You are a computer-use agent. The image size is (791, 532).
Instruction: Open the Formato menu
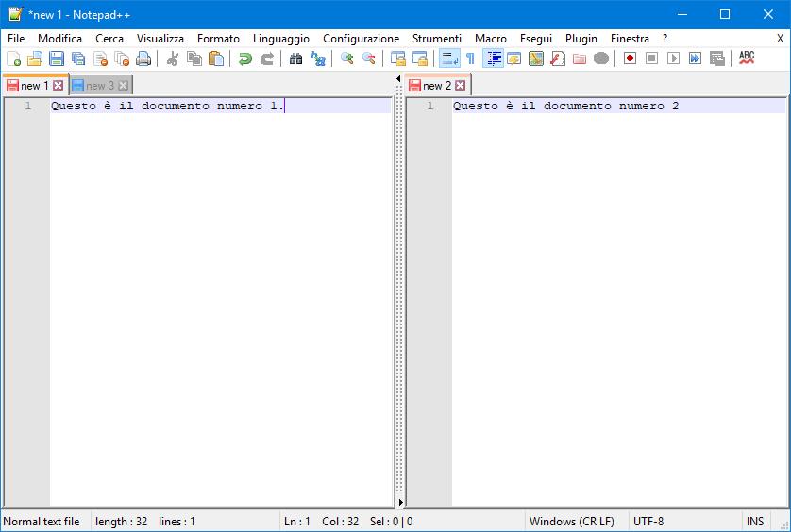point(218,39)
